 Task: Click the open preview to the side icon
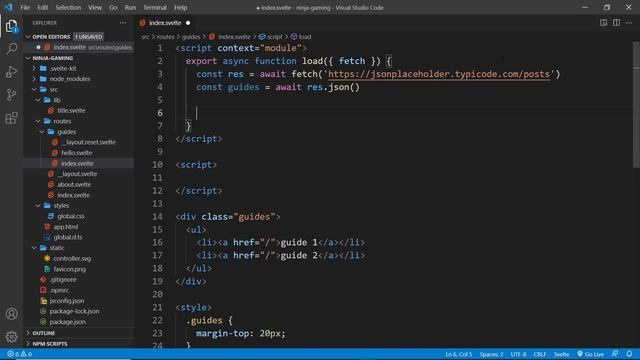(603, 23)
